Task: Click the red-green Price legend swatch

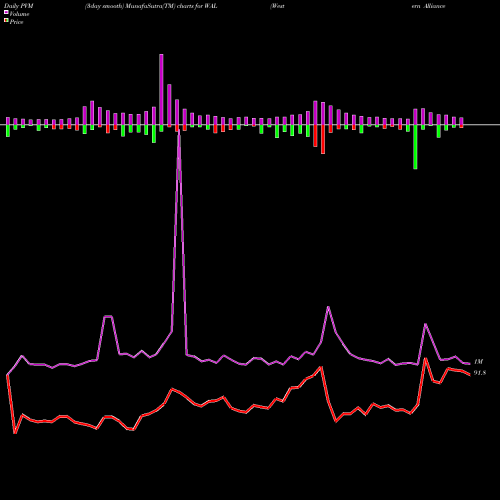Action: [6, 21]
